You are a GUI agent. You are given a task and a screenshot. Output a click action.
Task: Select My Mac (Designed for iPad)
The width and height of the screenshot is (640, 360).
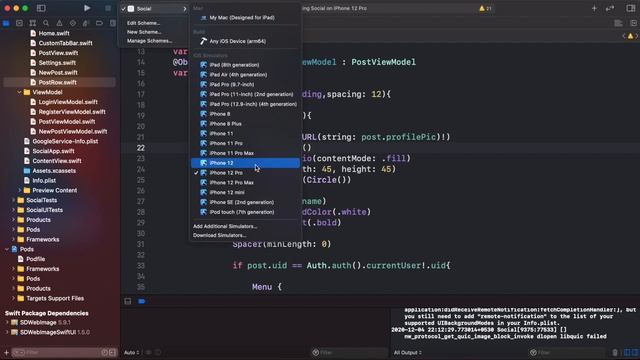click(x=245, y=18)
